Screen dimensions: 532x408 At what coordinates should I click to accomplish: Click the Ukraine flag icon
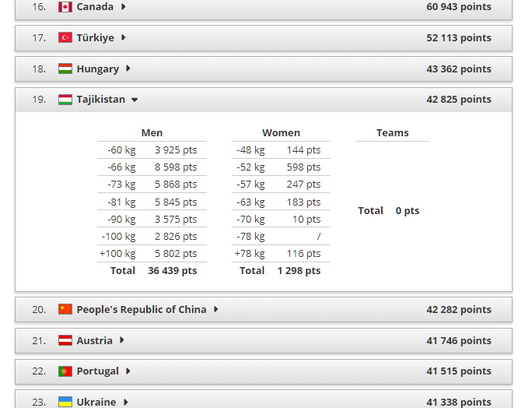point(65,402)
